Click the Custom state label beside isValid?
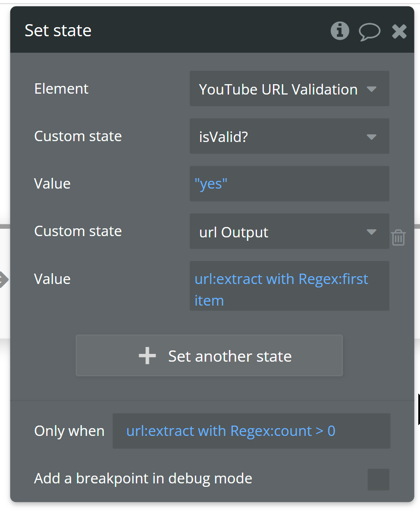Screen dimensions: 420x511 pos(78,136)
